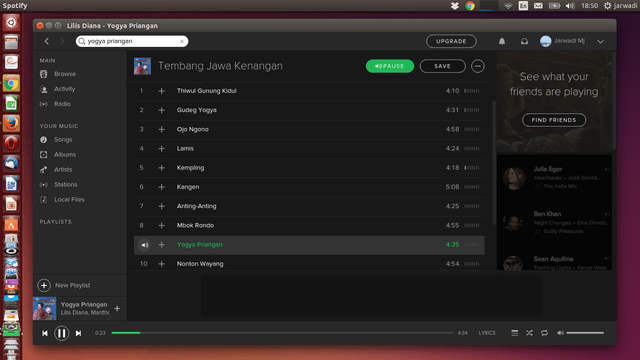Select the Nonton Wayang track title

(x=200, y=264)
